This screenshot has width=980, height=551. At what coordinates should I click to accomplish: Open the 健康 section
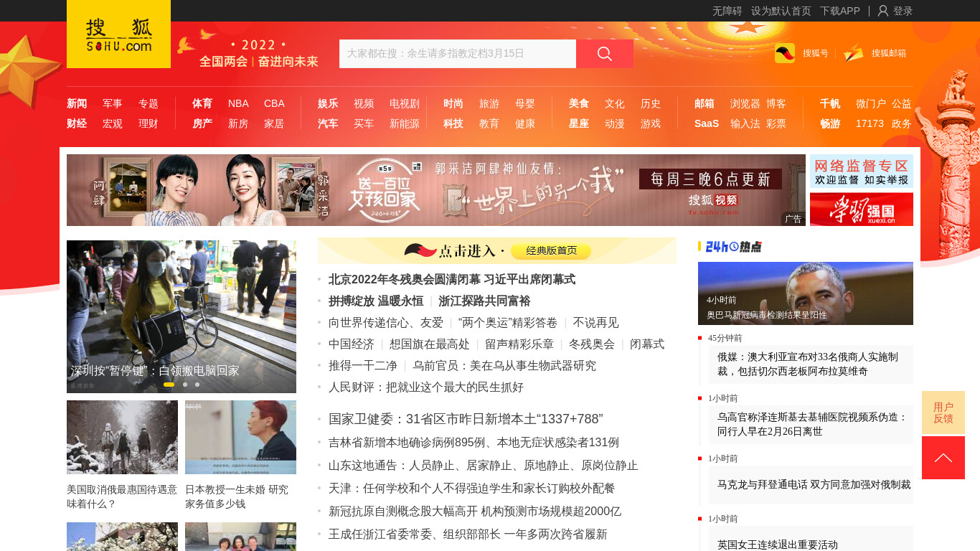coord(525,123)
